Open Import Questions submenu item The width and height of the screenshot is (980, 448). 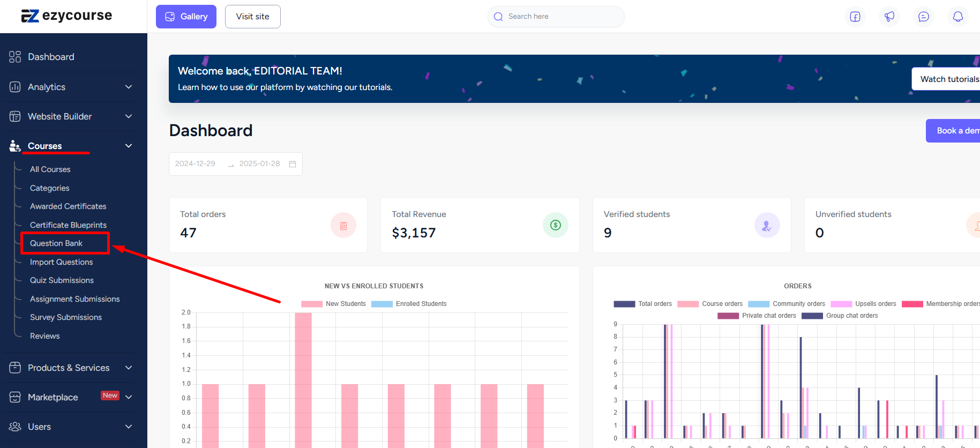click(x=62, y=262)
